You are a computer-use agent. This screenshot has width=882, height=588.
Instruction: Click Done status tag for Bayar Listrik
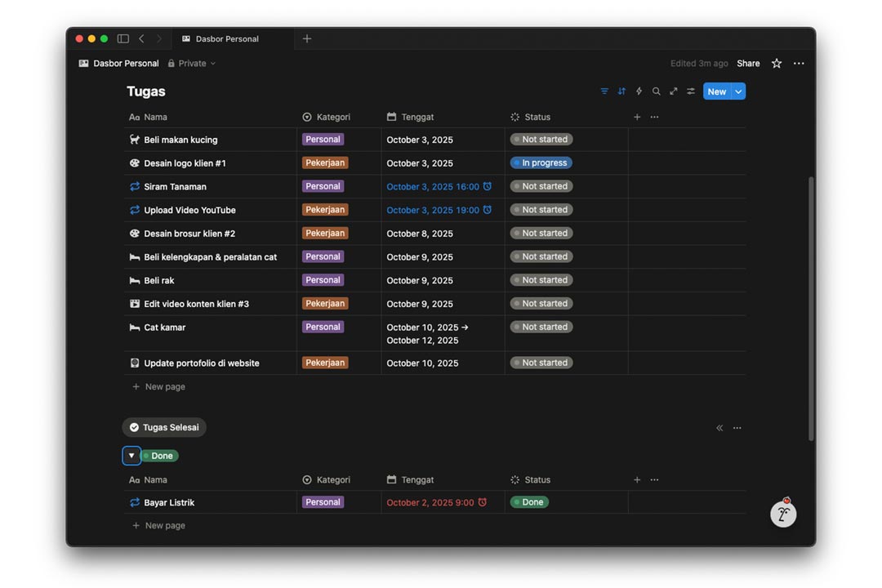(529, 502)
